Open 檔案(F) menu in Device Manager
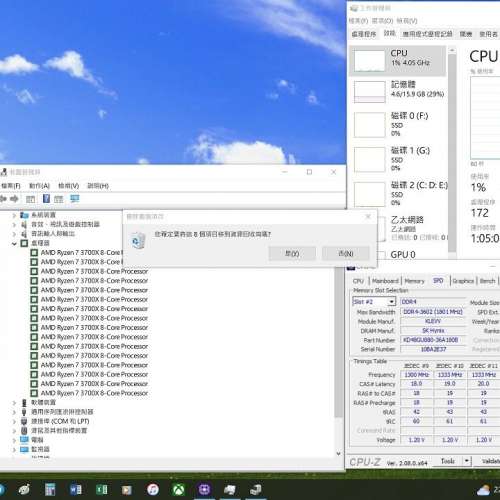The height and width of the screenshot is (500, 500). tap(11, 186)
